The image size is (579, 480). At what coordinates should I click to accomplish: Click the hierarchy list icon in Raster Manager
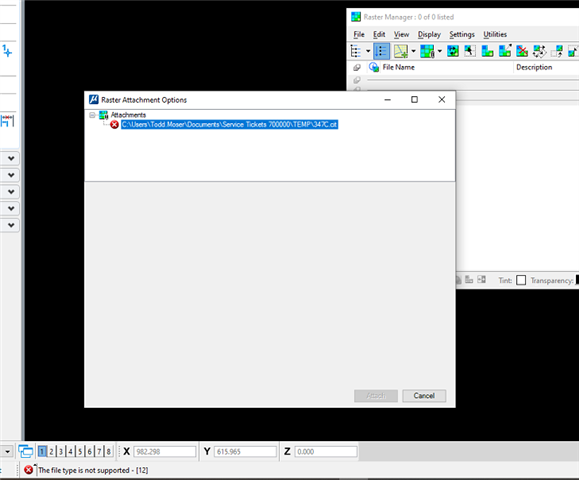coord(356,51)
